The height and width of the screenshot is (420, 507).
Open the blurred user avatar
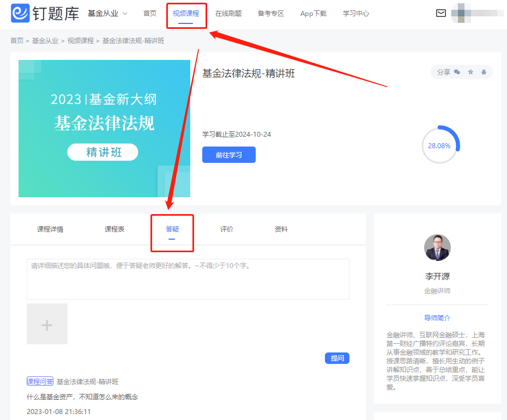pyautogui.click(x=461, y=13)
